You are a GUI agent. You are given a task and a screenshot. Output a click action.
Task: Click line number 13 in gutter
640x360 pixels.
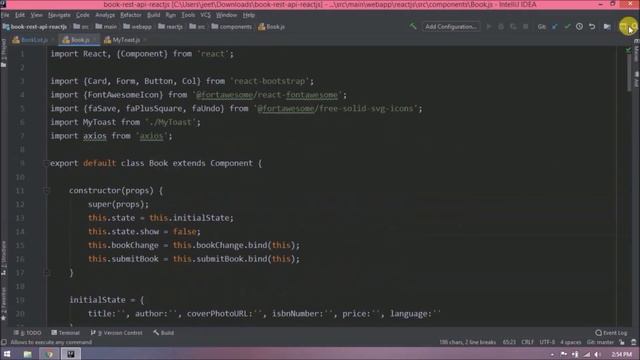[x=20, y=218]
